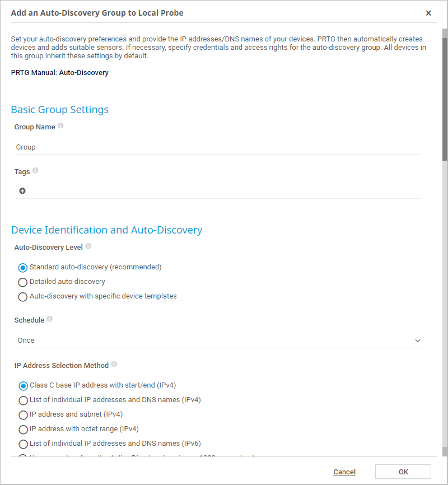
Task: Click the info icon next to Group Name
Action: click(x=60, y=126)
